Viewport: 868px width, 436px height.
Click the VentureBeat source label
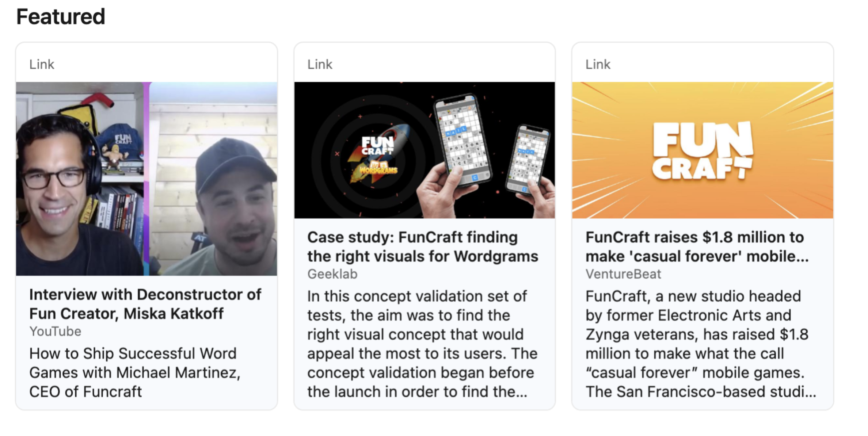(x=623, y=274)
